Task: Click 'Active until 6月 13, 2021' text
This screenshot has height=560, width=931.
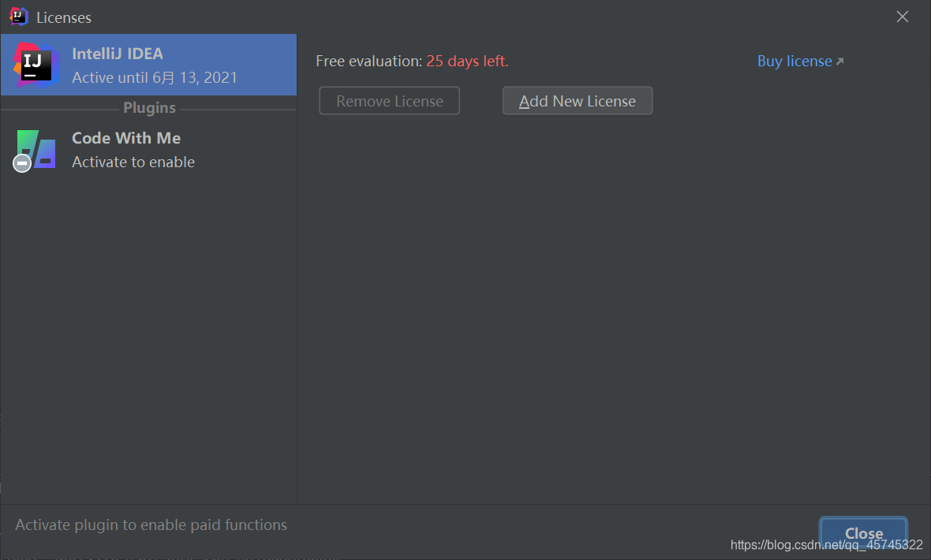Action: pyautogui.click(x=155, y=78)
